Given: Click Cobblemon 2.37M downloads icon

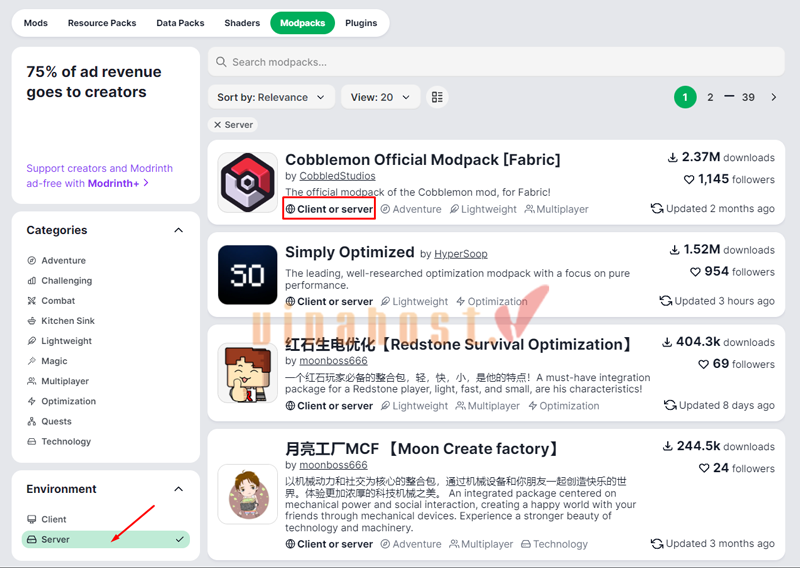Looking at the screenshot, I should (672, 157).
